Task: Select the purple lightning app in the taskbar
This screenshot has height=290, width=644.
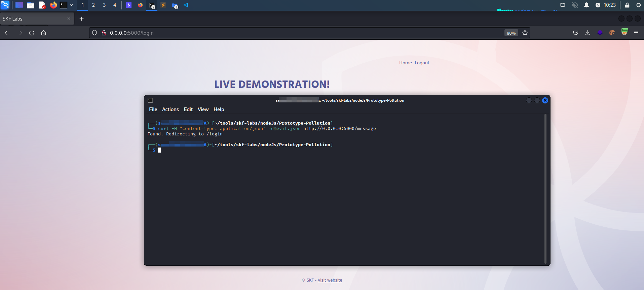Action: (129, 5)
